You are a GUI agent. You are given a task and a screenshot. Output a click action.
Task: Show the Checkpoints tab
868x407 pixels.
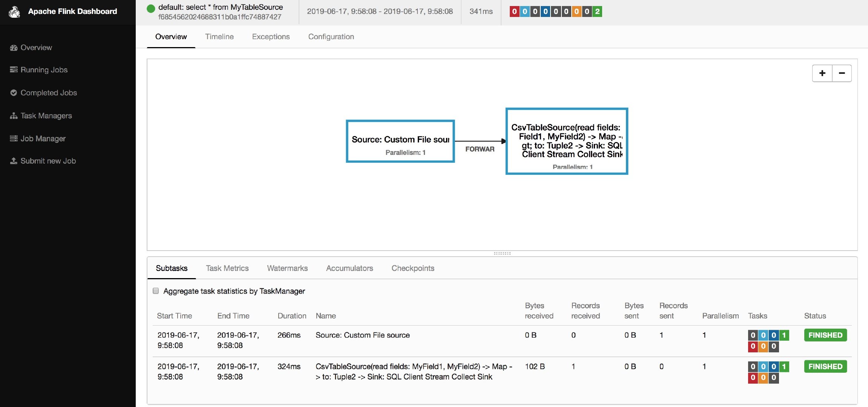click(x=413, y=268)
